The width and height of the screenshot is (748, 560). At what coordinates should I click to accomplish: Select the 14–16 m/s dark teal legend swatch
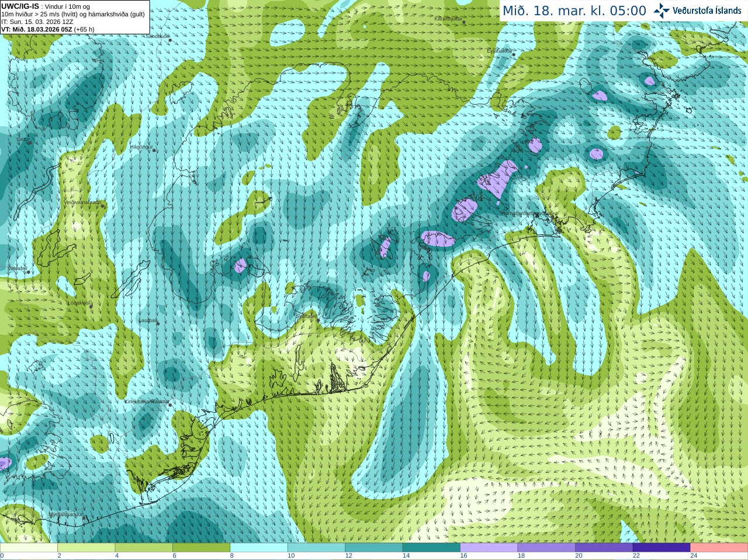pyautogui.click(x=431, y=548)
